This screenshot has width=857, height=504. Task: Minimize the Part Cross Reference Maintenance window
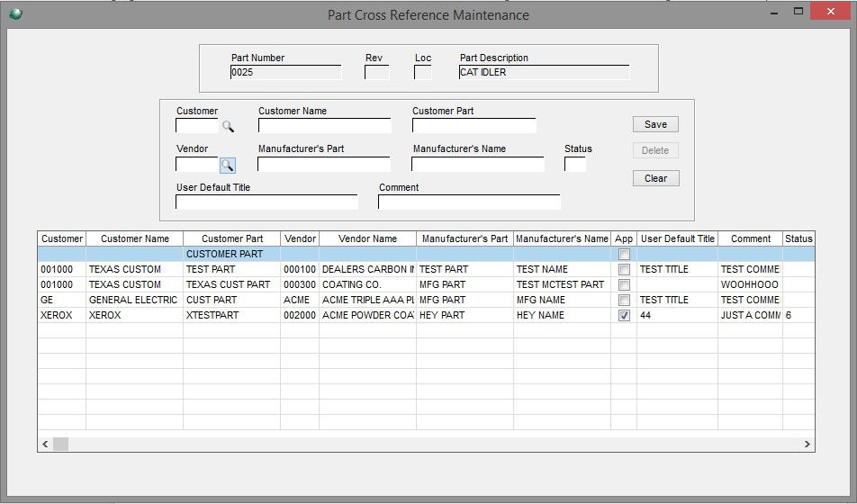(x=774, y=12)
